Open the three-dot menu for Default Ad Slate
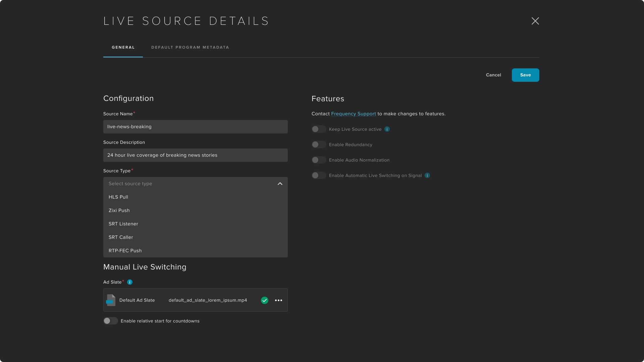 pyautogui.click(x=278, y=300)
